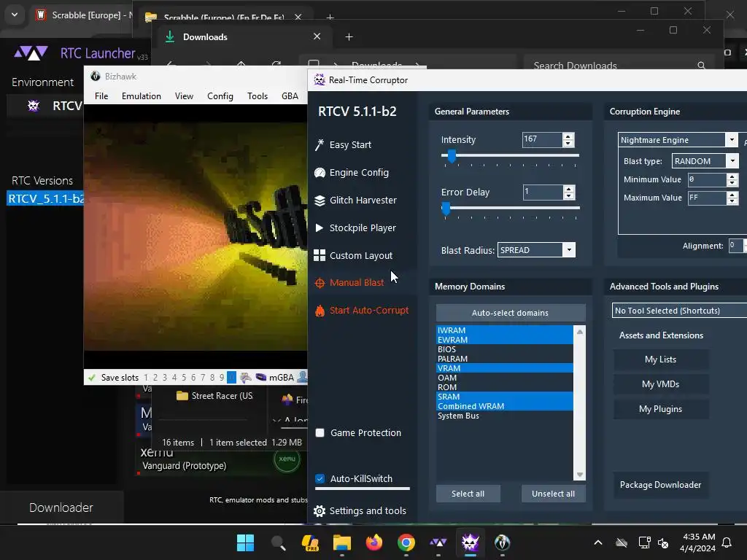Open Bizhawk GBA menu
This screenshot has width=747, height=560.
(290, 96)
